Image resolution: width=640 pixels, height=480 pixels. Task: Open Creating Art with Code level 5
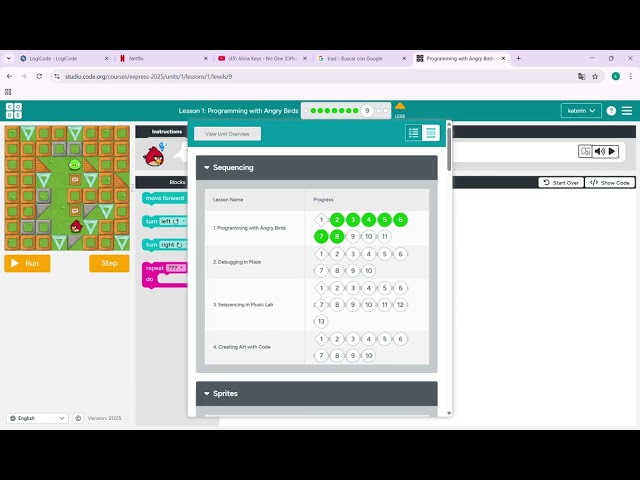pos(384,339)
